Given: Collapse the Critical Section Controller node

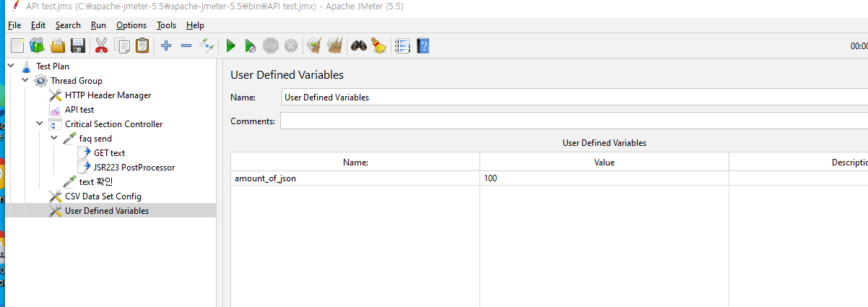Looking at the screenshot, I should coord(40,124).
